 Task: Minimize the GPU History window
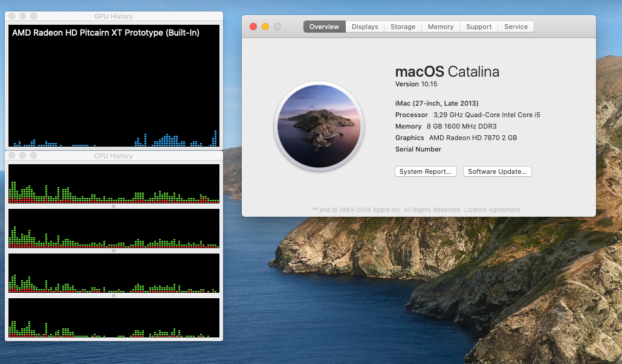tap(22, 16)
